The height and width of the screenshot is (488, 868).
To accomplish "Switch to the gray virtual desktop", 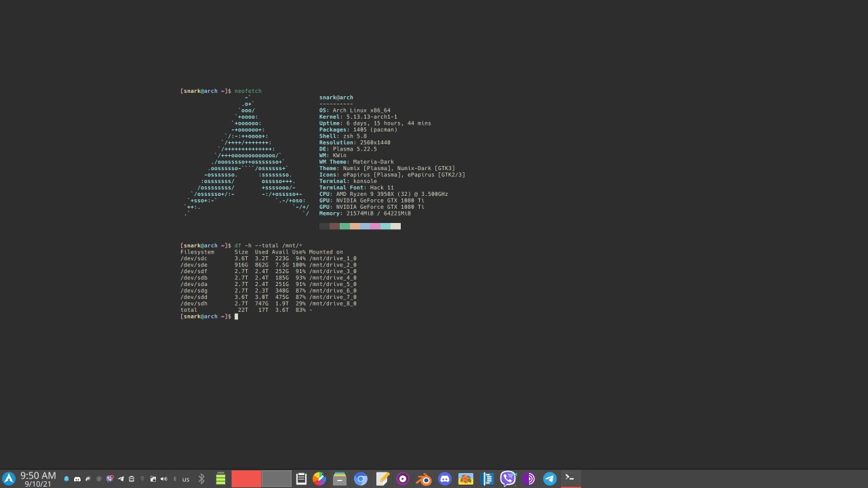I will (276, 479).
